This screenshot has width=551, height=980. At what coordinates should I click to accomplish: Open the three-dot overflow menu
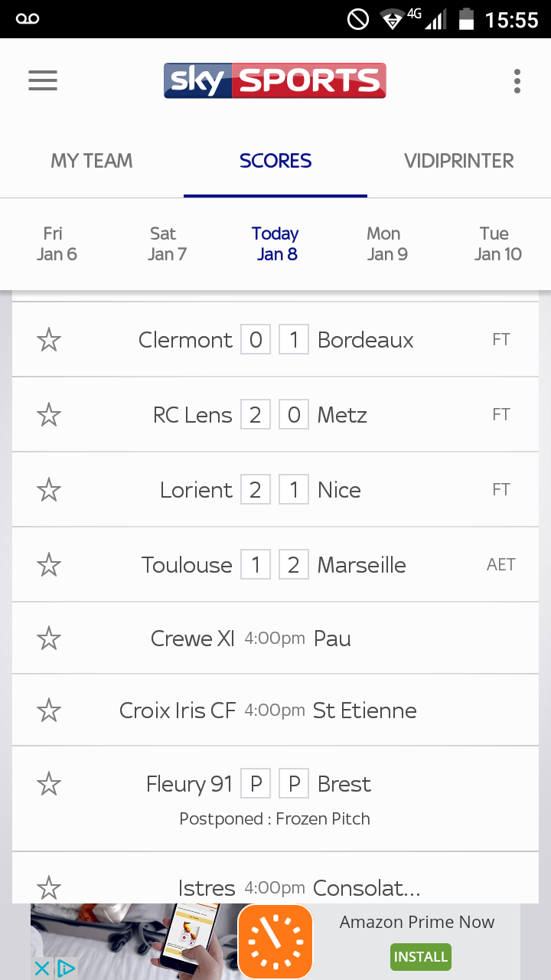pos(517,80)
